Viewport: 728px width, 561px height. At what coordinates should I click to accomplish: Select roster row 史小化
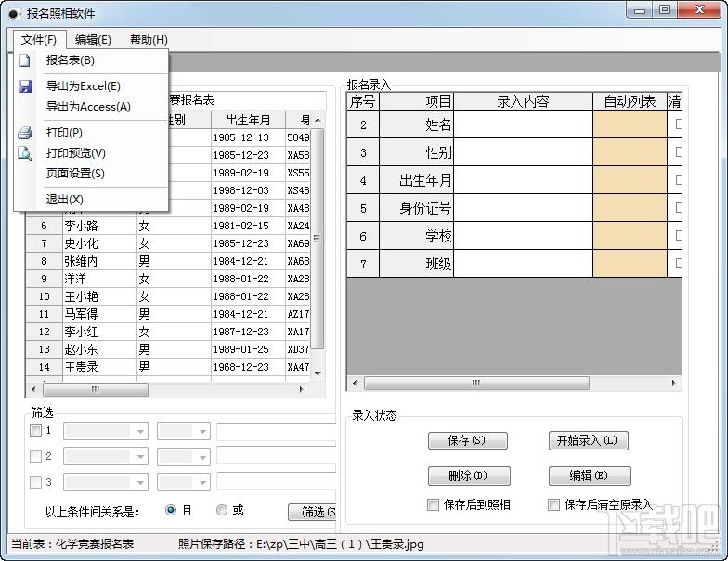tap(167, 243)
